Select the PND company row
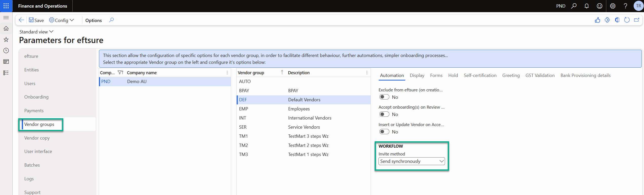The image size is (644, 195). click(x=165, y=82)
